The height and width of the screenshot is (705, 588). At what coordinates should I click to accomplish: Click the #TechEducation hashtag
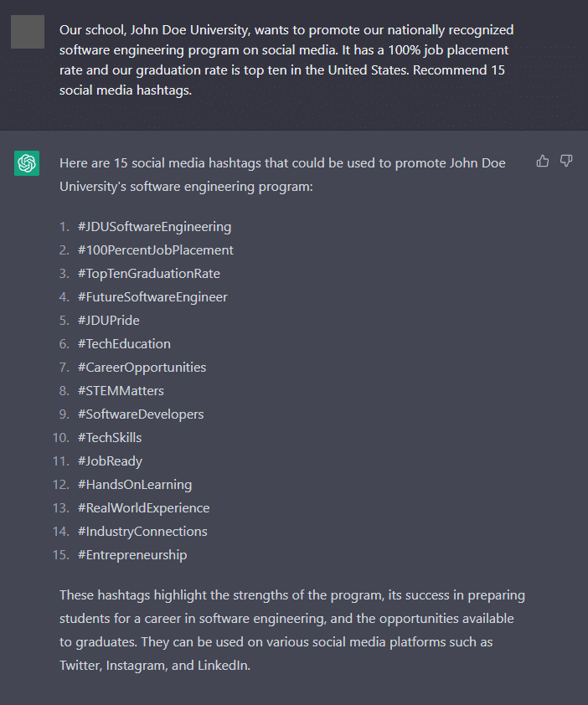tap(124, 343)
